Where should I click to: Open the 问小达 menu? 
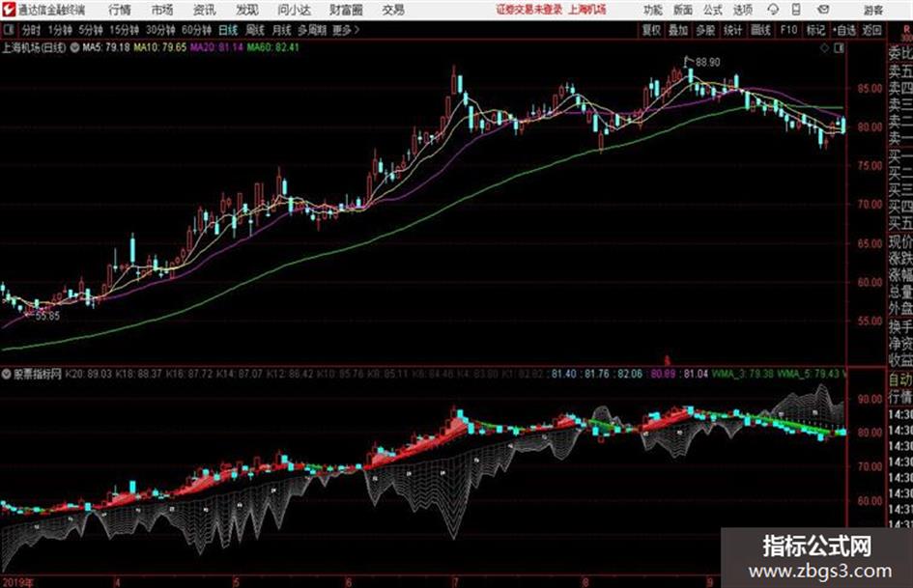coord(294,10)
